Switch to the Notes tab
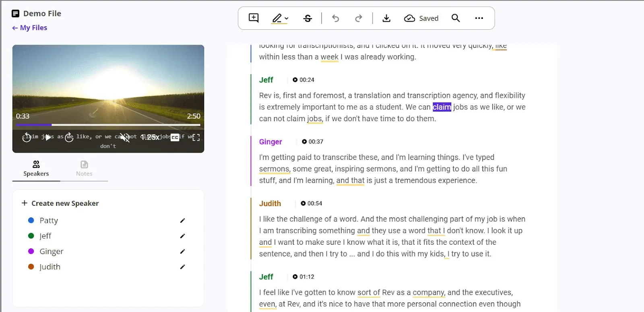The width and height of the screenshot is (644, 312). pos(84,169)
